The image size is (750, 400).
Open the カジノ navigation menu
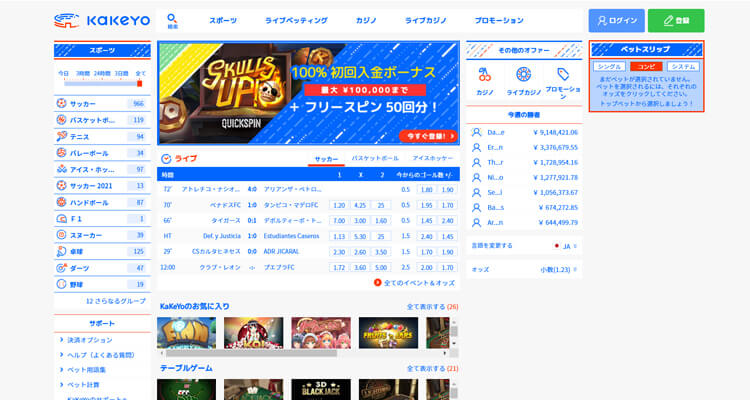(366, 21)
